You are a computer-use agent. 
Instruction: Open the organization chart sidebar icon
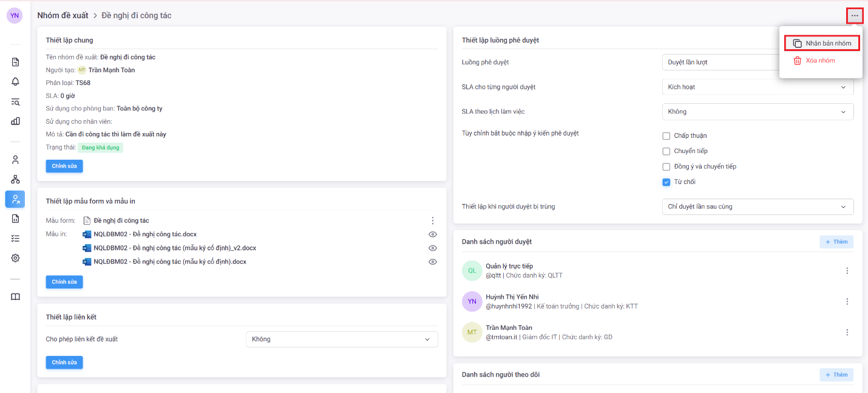coord(15,179)
